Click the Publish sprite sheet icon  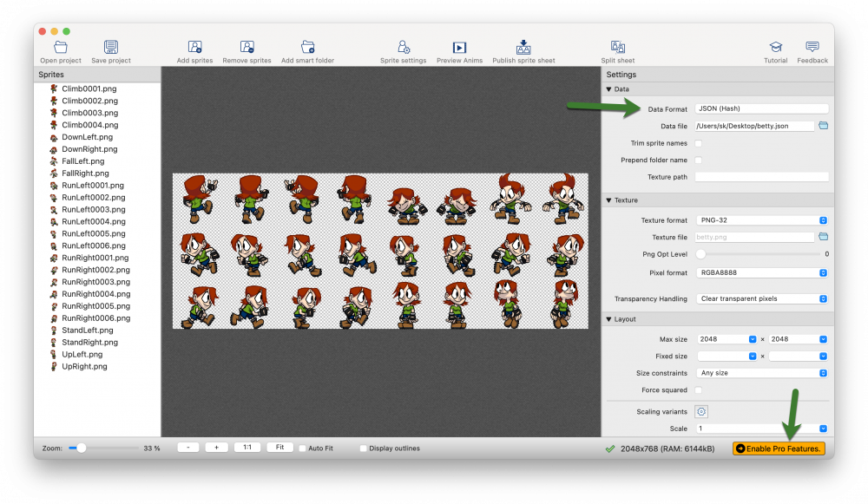pos(523,48)
